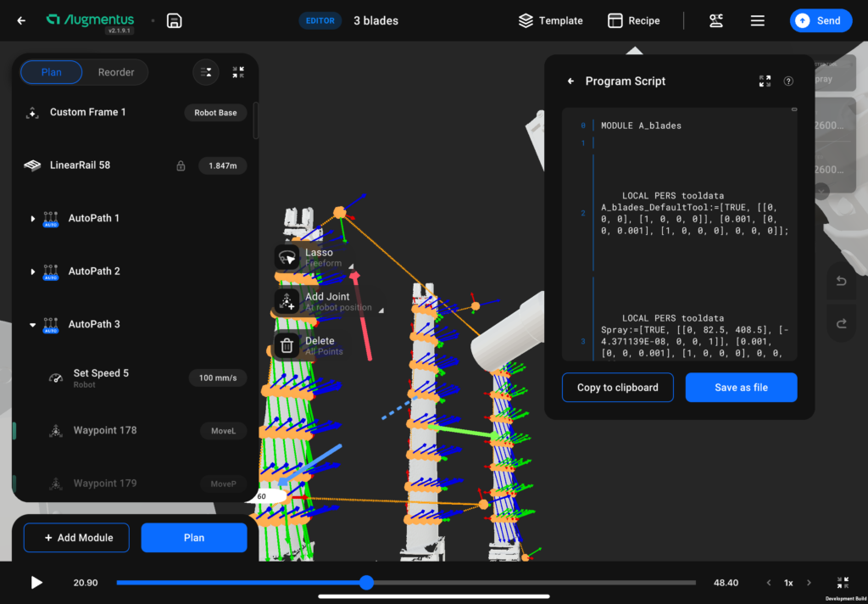This screenshot has height=604, width=868.
Task: Expand AutoPath 2 tree item
Action: coord(33,271)
